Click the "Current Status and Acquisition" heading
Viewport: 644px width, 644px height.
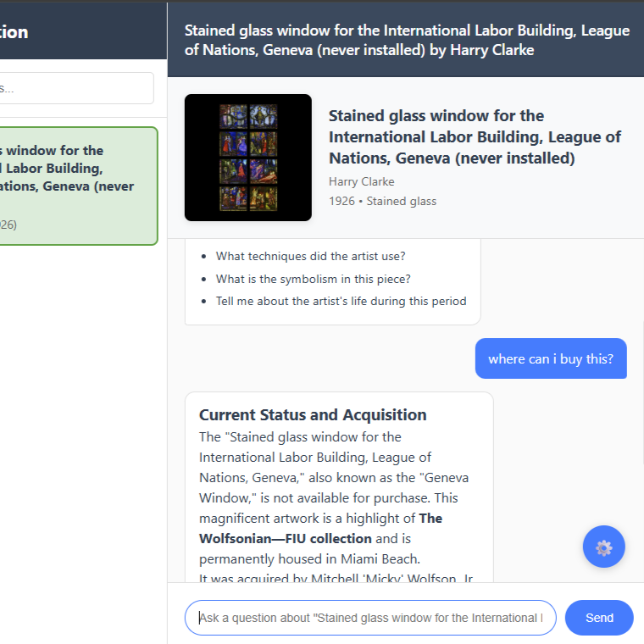pyautogui.click(x=313, y=414)
